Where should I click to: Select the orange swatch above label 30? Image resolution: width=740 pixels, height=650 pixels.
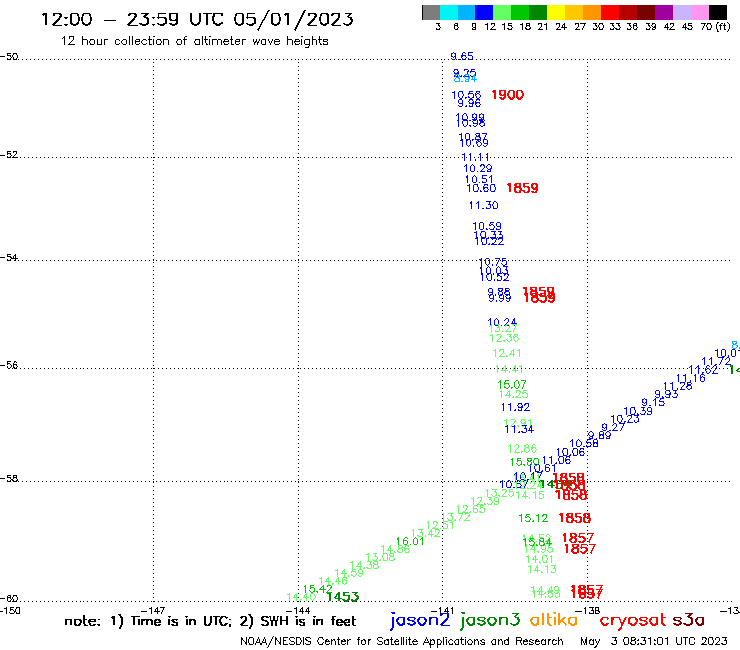pyautogui.click(x=592, y=12)
